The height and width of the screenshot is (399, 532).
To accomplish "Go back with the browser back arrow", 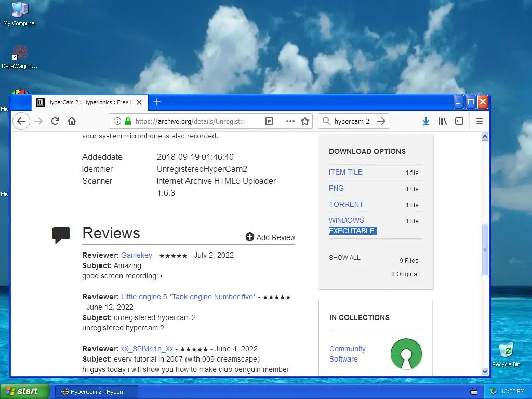I will pos(21,121).
